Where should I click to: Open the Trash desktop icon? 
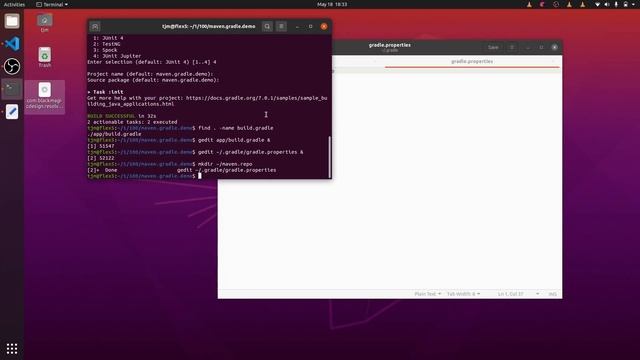tap(44, 58)
